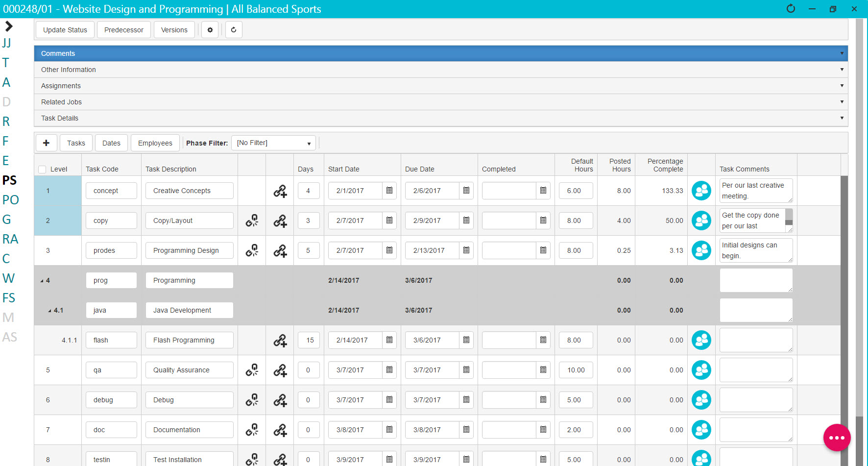Screen dimensions: 868x466
Task: Click the Start Date field showing 3/8/2017
Action: point(355,430)
